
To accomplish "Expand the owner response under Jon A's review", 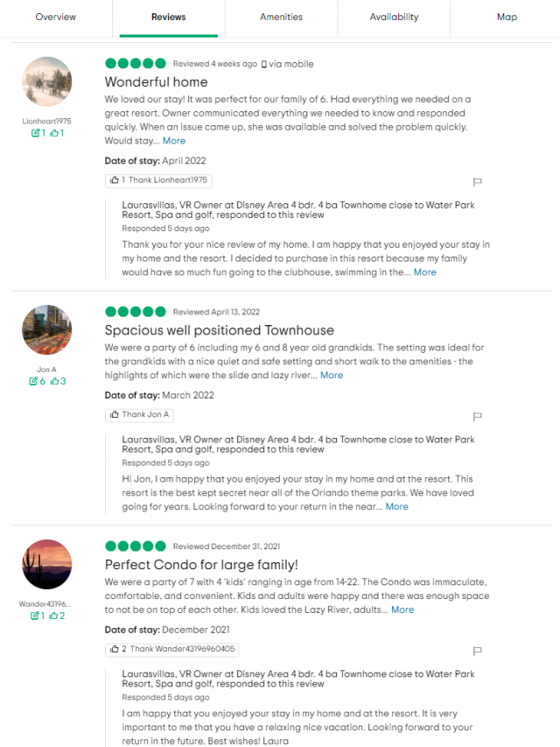I will pos(396,506).
